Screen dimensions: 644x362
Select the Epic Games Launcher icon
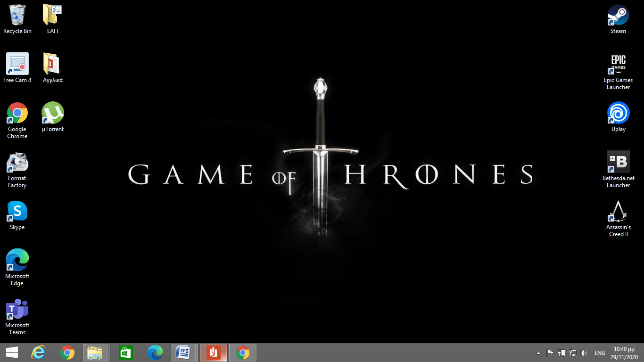(x=618, y=65)
